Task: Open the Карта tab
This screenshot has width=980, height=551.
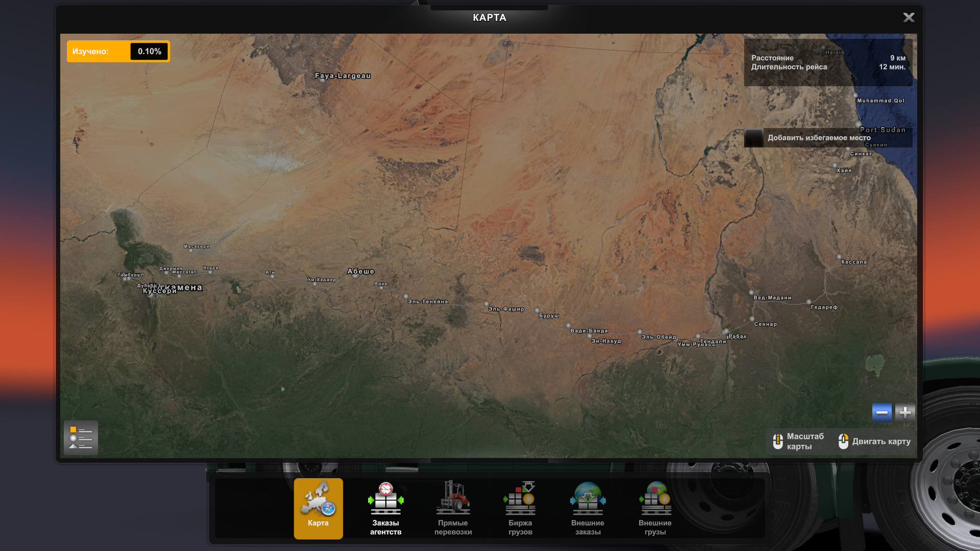Action: point(318,508)
